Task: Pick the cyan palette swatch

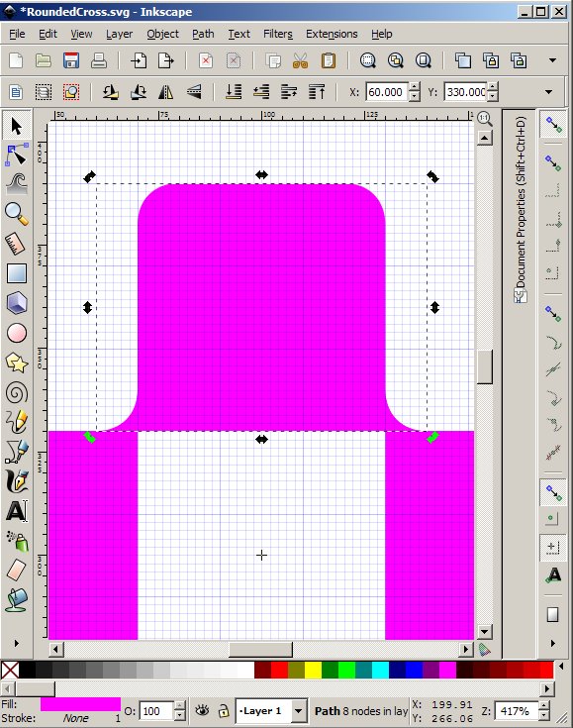Action: tap(380, 670)
